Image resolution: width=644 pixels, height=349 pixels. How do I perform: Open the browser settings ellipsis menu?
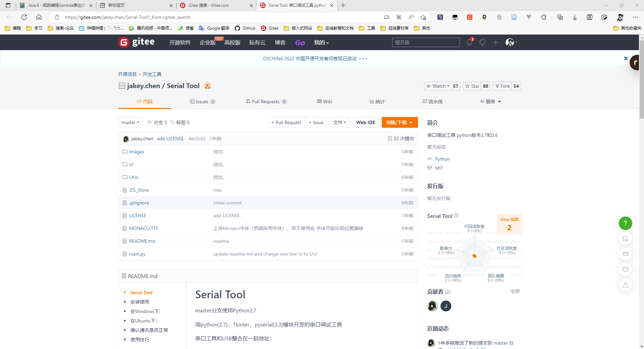coord(635,17)
